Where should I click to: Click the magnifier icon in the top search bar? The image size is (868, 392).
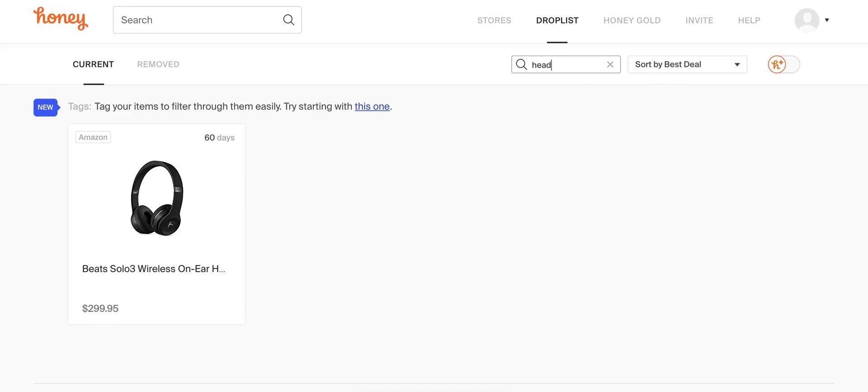[288, 20]
